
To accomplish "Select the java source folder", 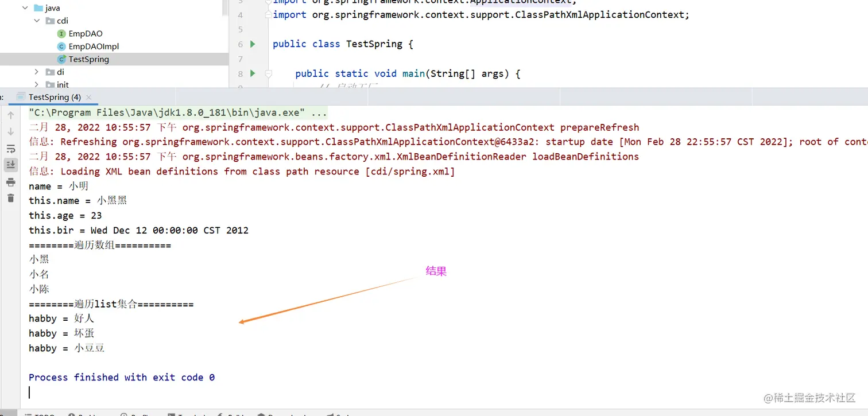I will pos(47,8).
